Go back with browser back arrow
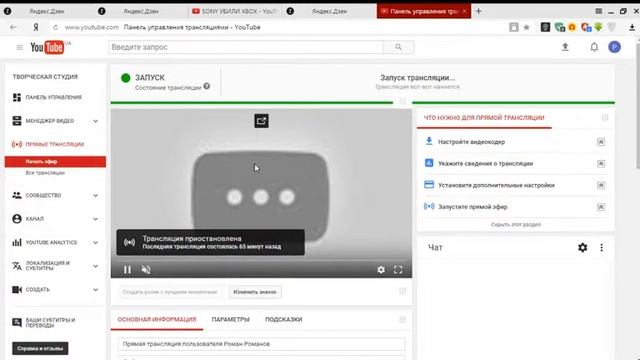Image resolution: width=640 pixels, height=360 pixels. tap(13, 27)
